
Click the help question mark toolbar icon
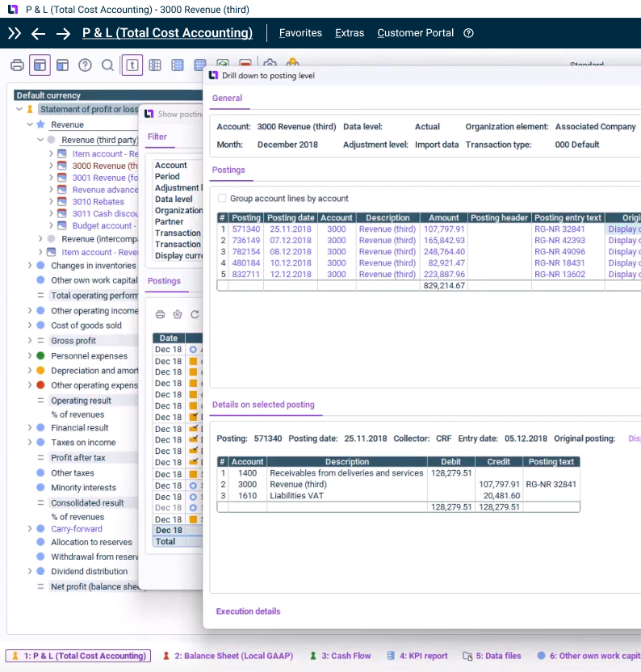(85, 65)
